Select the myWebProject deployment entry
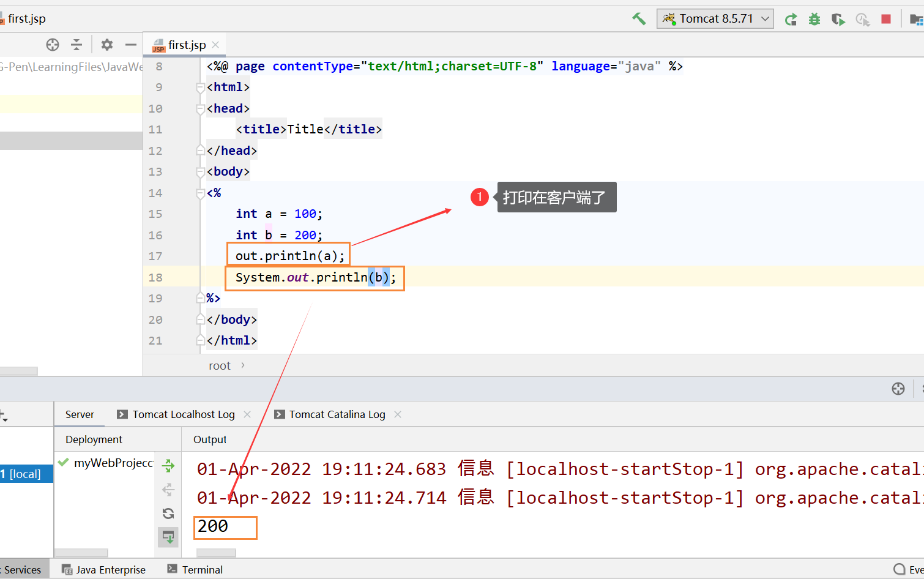The width and height of the screenshot is (924, 579). 110,463
